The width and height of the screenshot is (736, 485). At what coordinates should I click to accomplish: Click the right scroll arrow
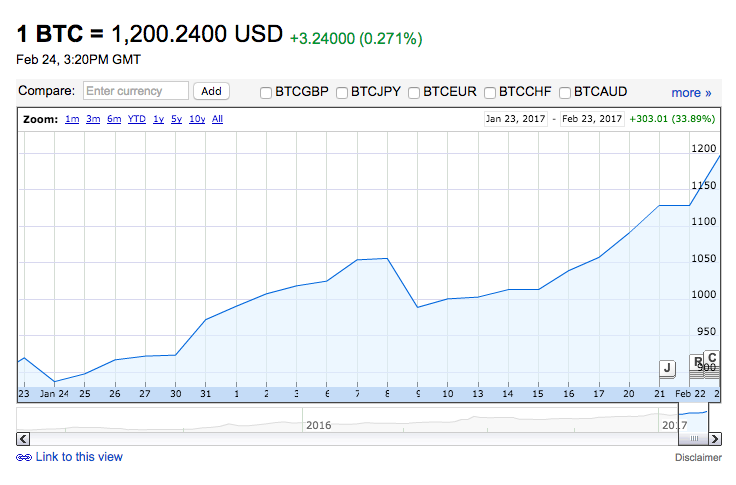714,438
